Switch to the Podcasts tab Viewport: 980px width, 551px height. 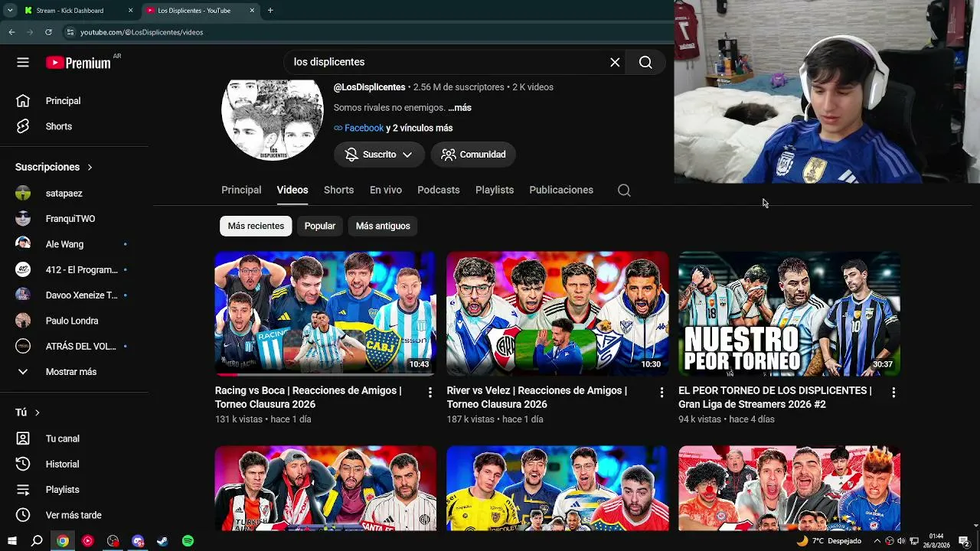pyautogui.click(x=439, y=190)
